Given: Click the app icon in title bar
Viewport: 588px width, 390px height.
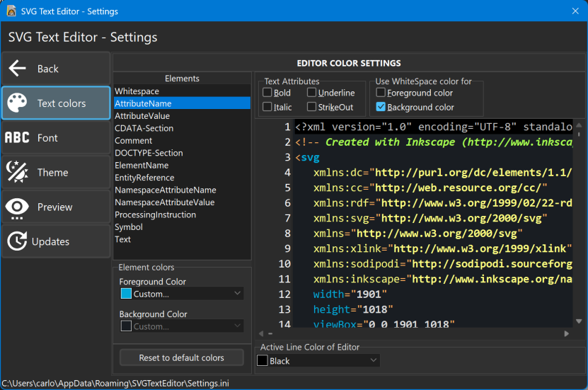Looking at the screenshot, I should (x=11, y=11).
